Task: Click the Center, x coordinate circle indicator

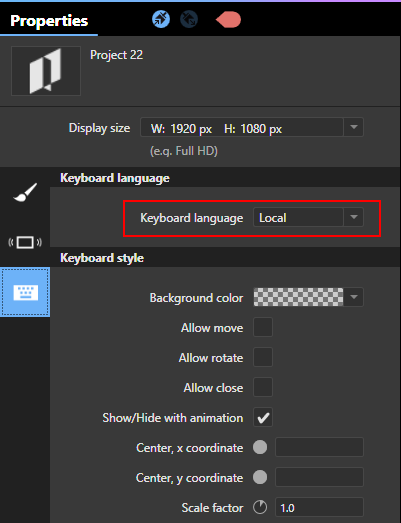Action: tap(260, 447)
